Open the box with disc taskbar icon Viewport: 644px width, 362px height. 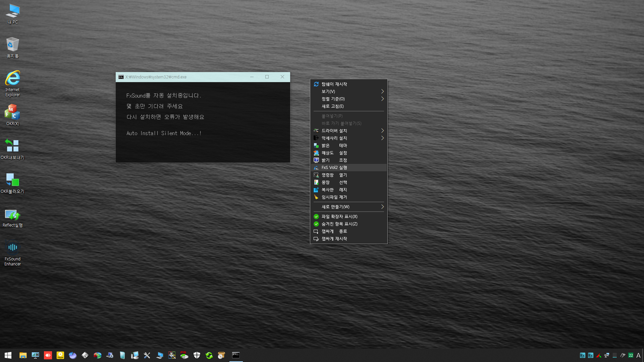click(x=221, y=355)
